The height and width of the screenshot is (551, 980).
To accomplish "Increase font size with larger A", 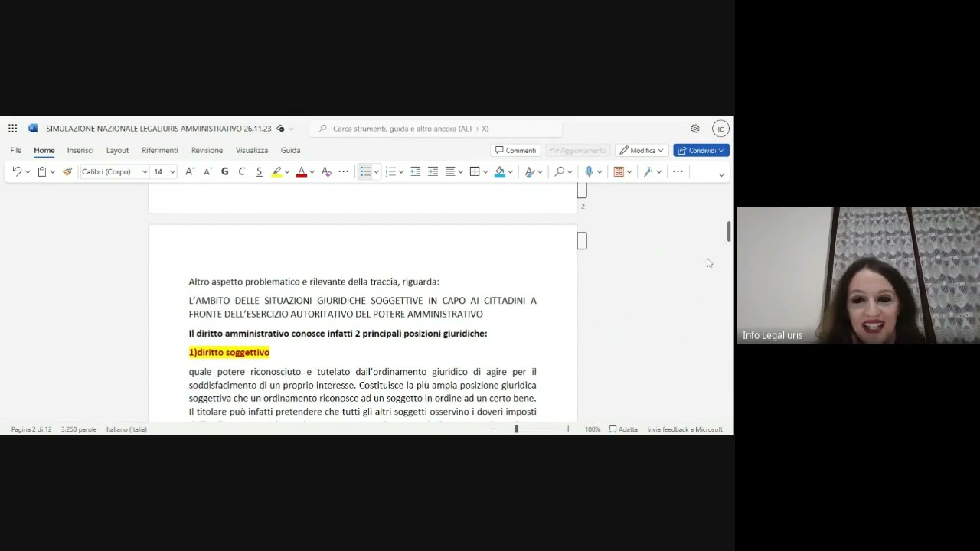I will point(190,171).
